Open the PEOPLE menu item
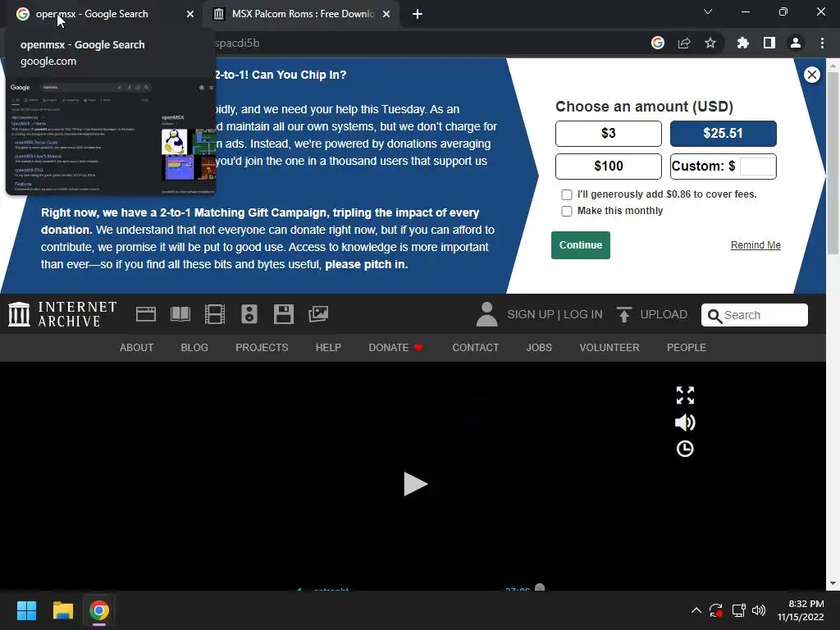The width and height of the screenshot is (840, 630). (x=687, y=348)
